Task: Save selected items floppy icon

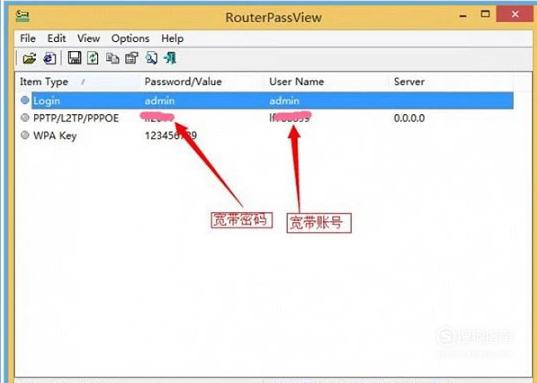Action: click(x=74, y=58)
